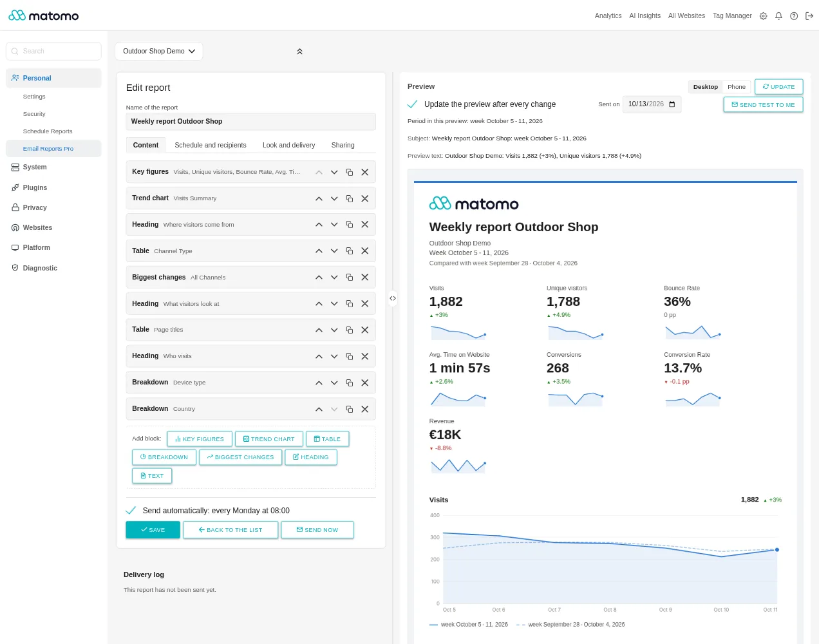
Task: Move the Table Page titles block up
Action: (319, 330)
